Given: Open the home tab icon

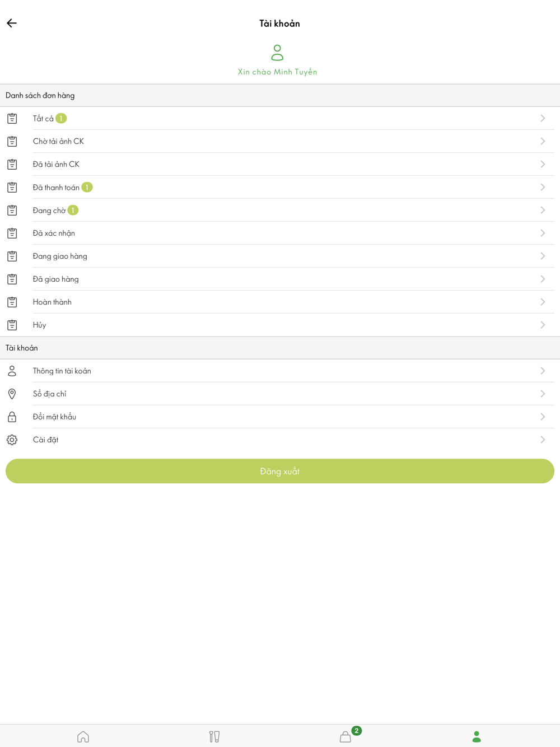Looking at the screenshot, I should [83, 736].
